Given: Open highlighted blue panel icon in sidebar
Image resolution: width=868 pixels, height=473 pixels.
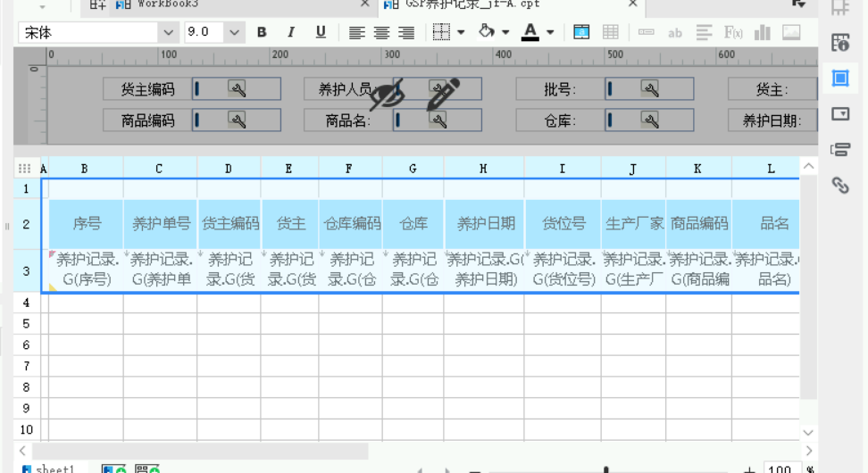Looking at the screenshot, I should click(840, 78).
